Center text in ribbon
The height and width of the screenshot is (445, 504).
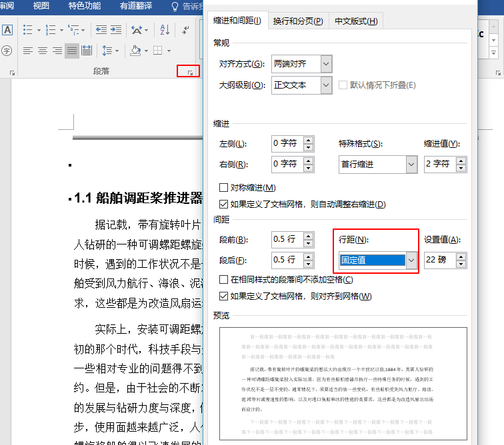43,51
